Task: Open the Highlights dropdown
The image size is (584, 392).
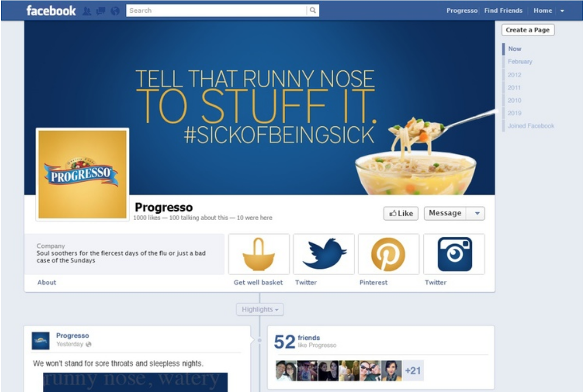Action: [260, 309]
